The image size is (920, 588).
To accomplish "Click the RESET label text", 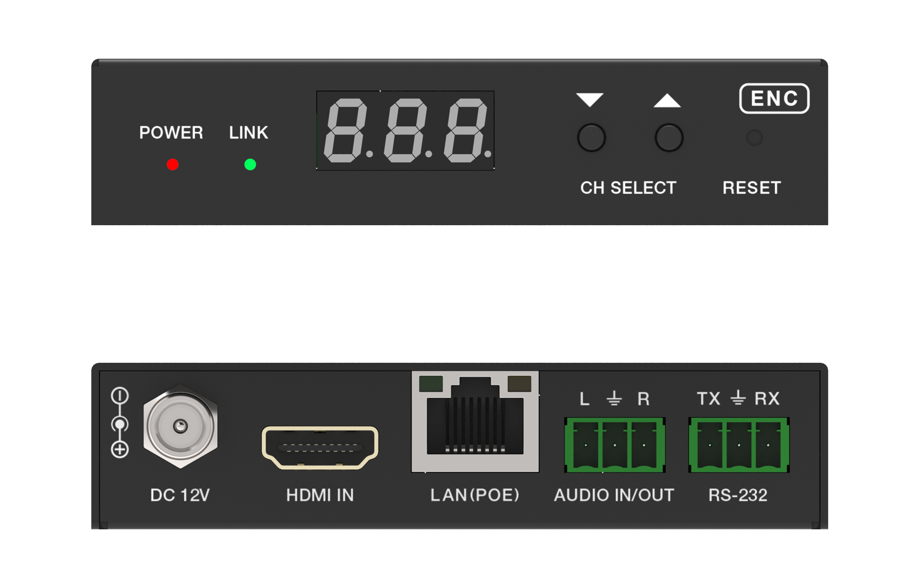I will point(752,188).
